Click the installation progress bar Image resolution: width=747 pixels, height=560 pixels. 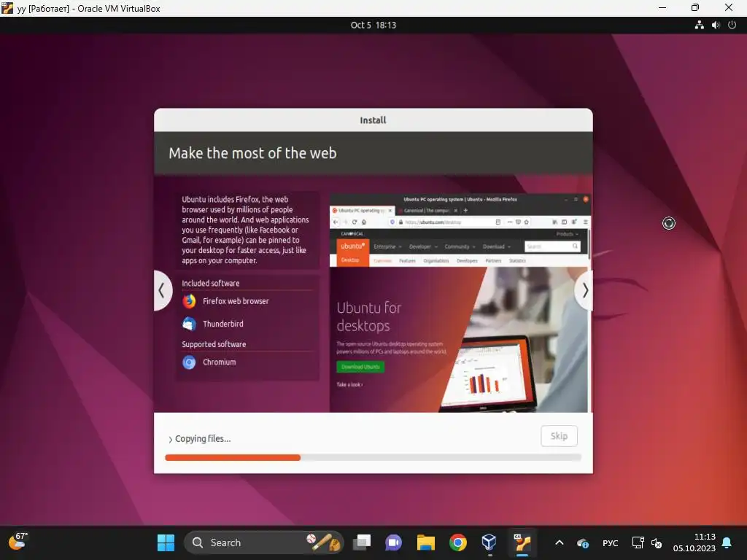(x=373, y=458)
